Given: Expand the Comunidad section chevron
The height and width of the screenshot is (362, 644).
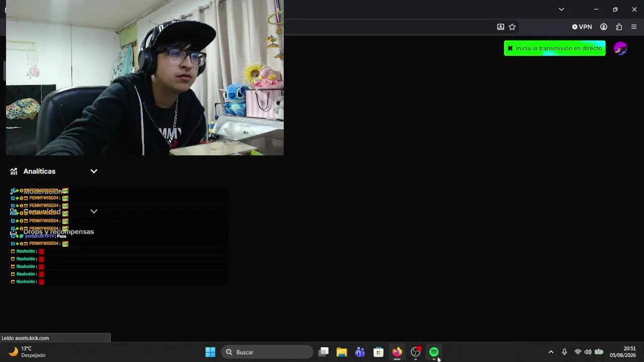Looking at the screenshot, I should [94, 212].
